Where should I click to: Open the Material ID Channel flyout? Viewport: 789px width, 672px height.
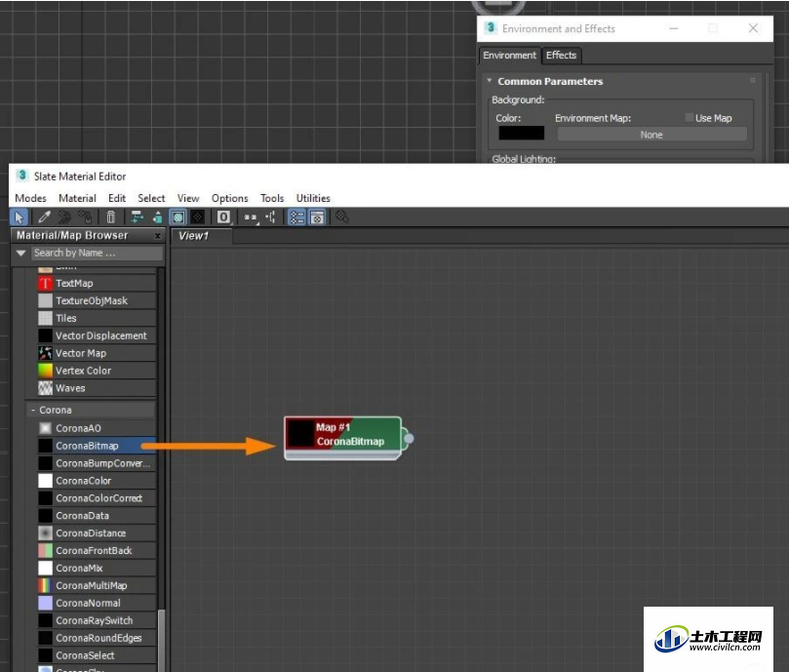click(x=223, y=217)
